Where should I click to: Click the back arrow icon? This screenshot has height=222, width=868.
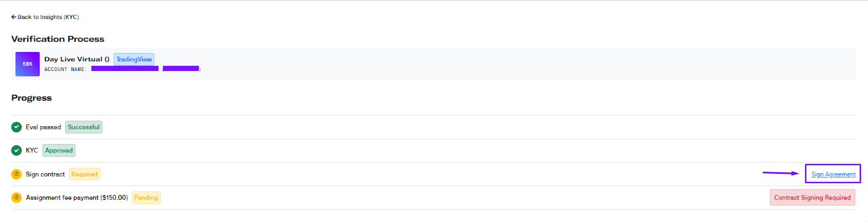14,17
